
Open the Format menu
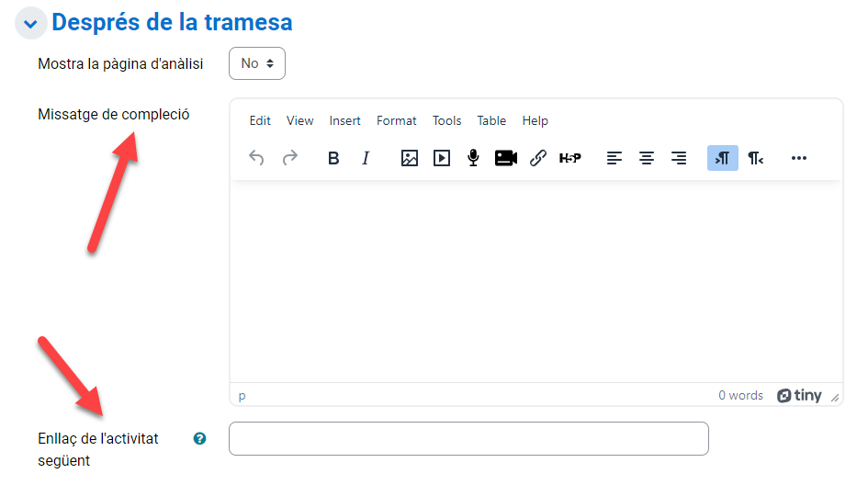tap(396, 120)
